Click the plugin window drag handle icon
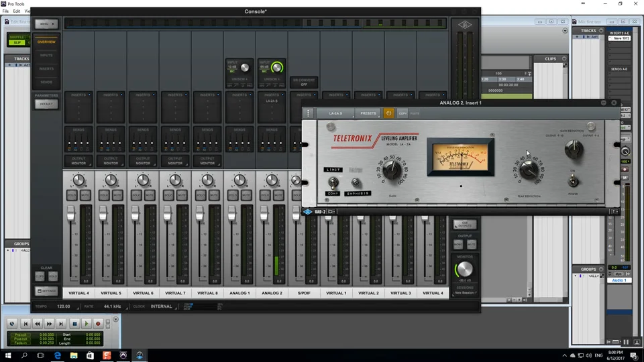The width and height of the screenshot is (644, 362). tap(308, 113)
